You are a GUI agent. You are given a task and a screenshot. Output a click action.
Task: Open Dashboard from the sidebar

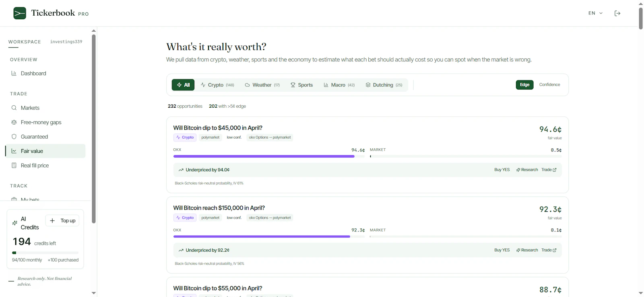pyautogui.click(x=45, y=74)
